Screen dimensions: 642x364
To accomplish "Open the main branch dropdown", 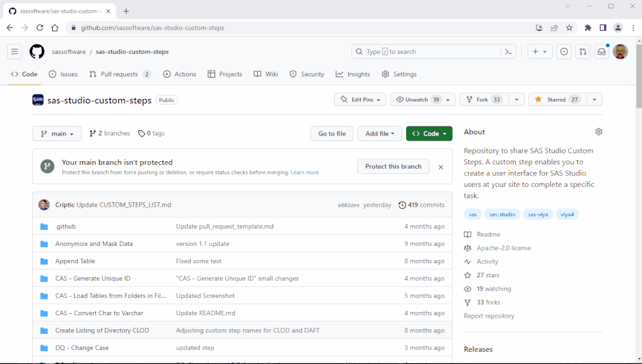I will (57, 134).
